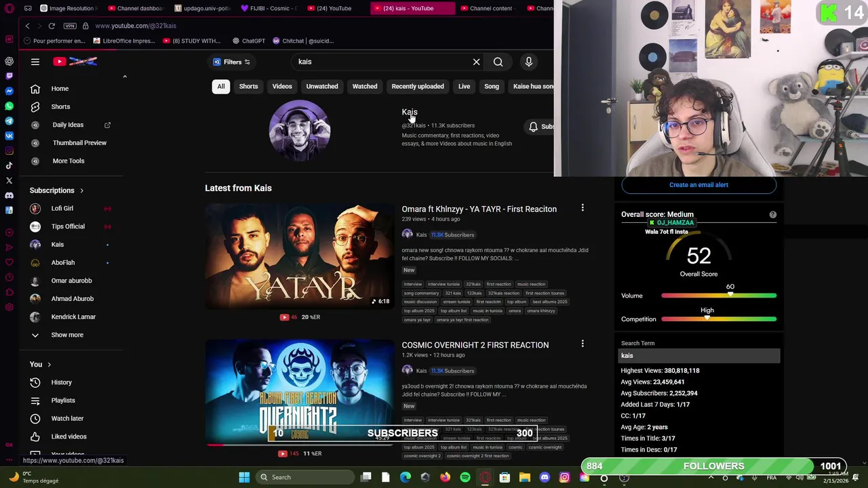This screenshot has height=488, width=868.
Task: Select the Song filter chip
Action: click(x=492, y=86)
